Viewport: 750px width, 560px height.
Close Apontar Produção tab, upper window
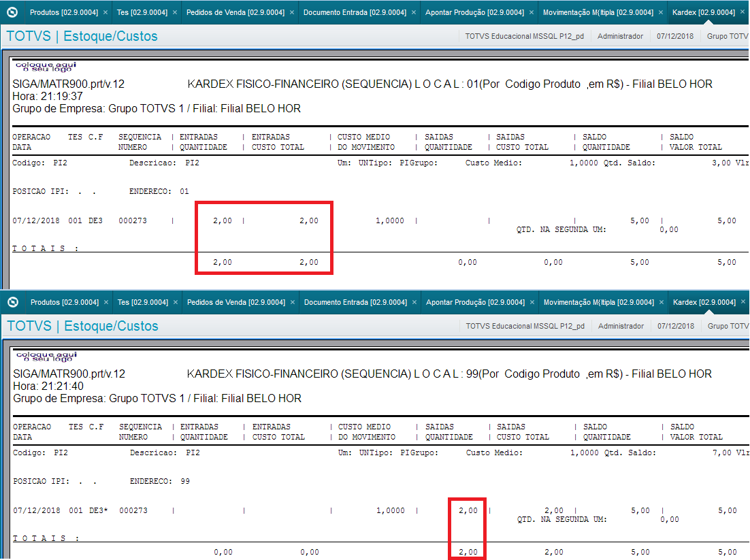coord(532,12)
